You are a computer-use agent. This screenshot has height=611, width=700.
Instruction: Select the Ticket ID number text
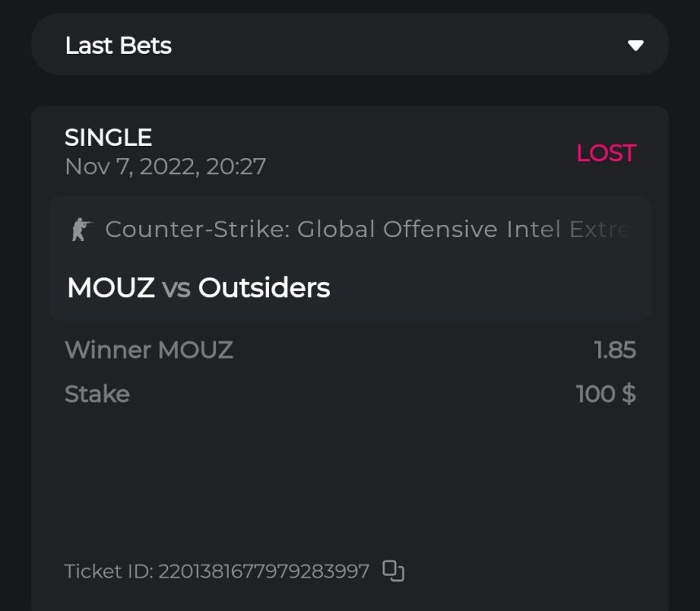(264, 571)
